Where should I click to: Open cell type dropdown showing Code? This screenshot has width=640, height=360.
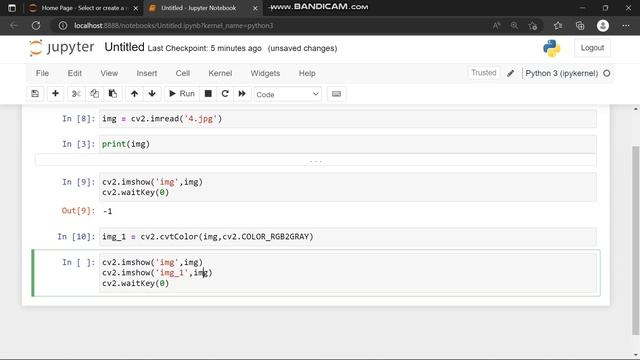coord(287,94)
